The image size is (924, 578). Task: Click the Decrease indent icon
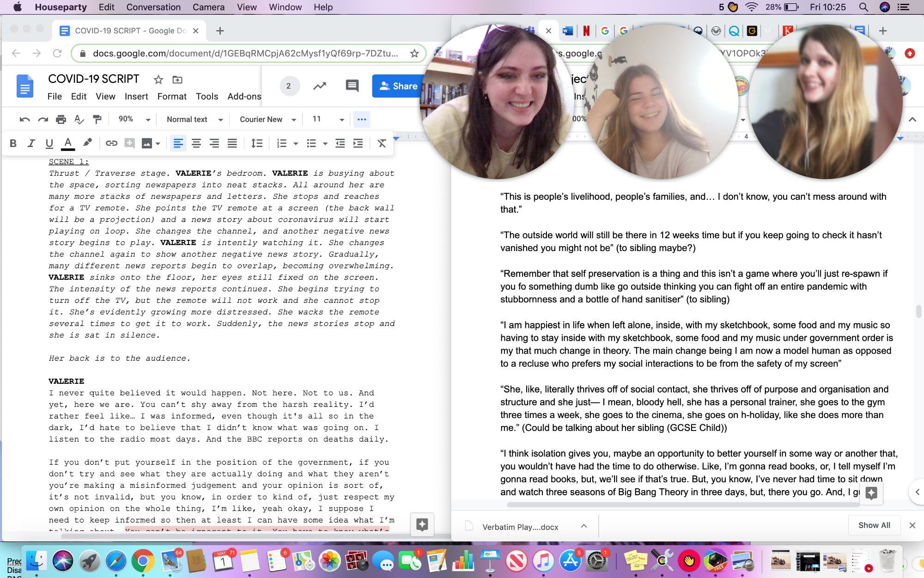pyautogui.click(x=340, y=143)
